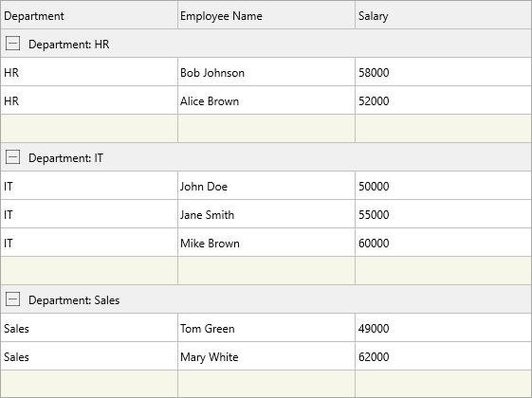Viewport: 532px width, 398px height.
Task: Click John Doe's salary cell 50000
Action: pos(443,186)
